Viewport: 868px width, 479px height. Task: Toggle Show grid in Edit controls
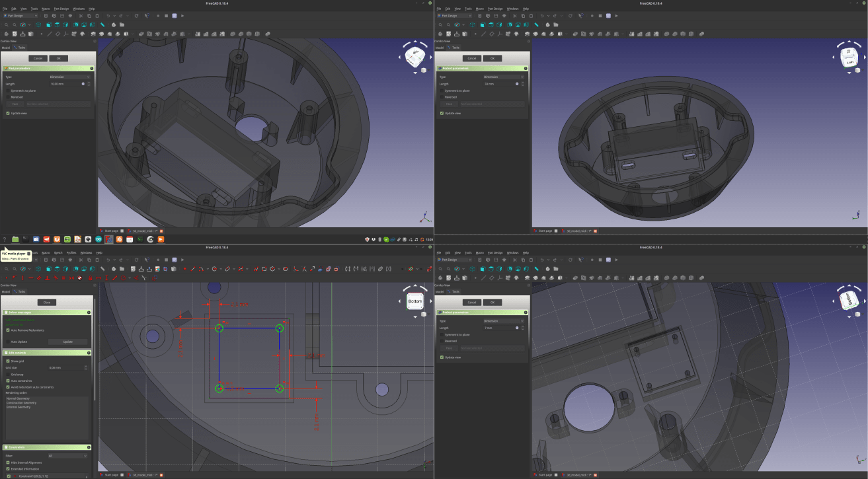[x=8, y=361]
